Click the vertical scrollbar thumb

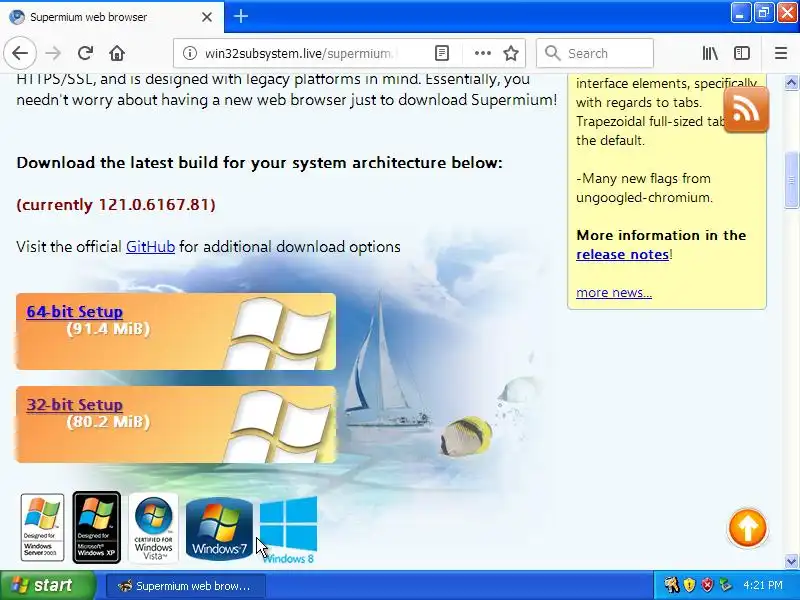point(791,180)
